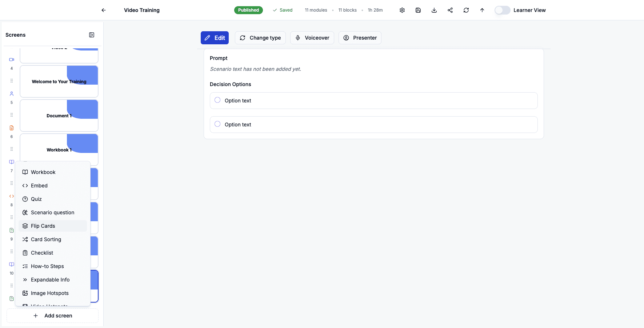
Task: Choose Quiz from the screen type menu
Action: pyautogui.click(x=53, y=199)
